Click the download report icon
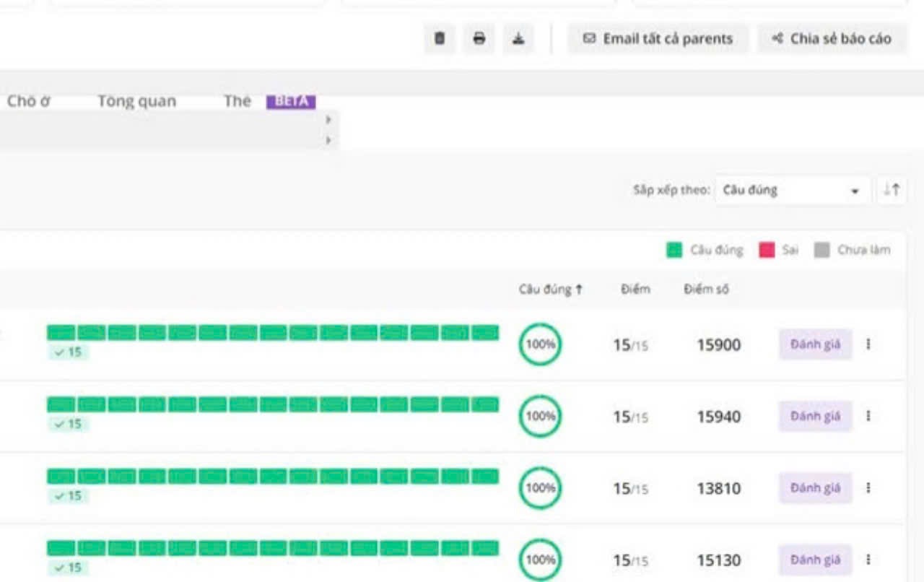Image resolution: width=924 pixels, height=582 pixels. [518, 39]
